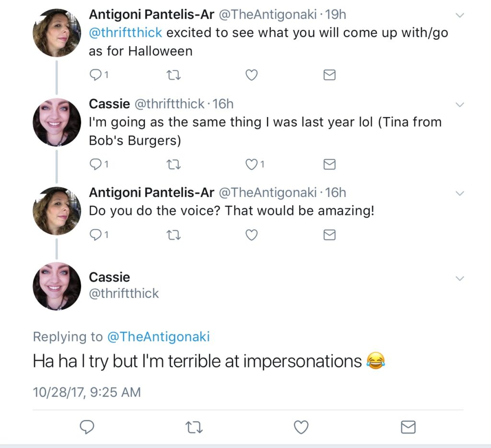
Task: Like the 'terrible at impersonations' tweet
Action: coord(301,427)
